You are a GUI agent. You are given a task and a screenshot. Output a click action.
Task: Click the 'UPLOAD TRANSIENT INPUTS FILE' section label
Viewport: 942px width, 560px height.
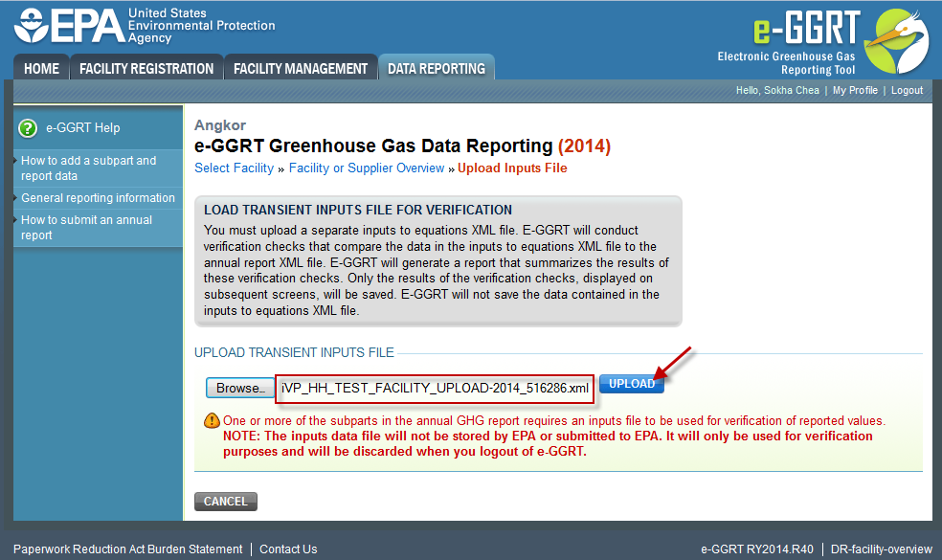tap(294, 352)
